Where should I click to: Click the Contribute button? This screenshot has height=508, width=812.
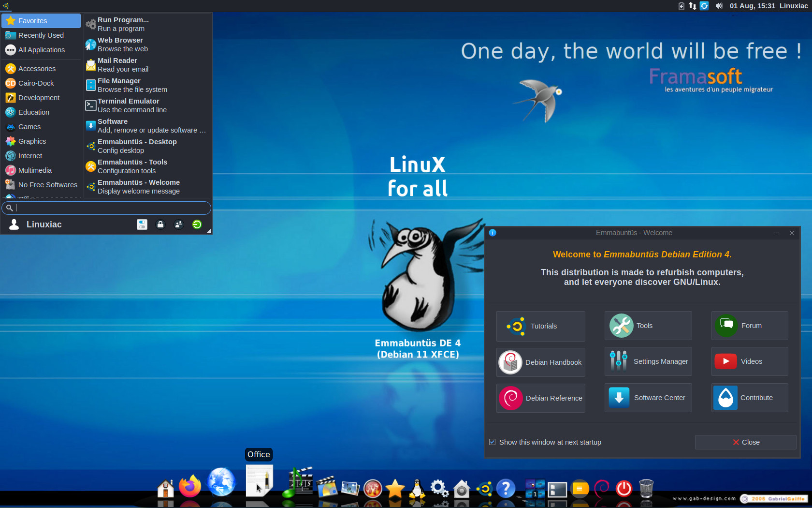point(750,398)
